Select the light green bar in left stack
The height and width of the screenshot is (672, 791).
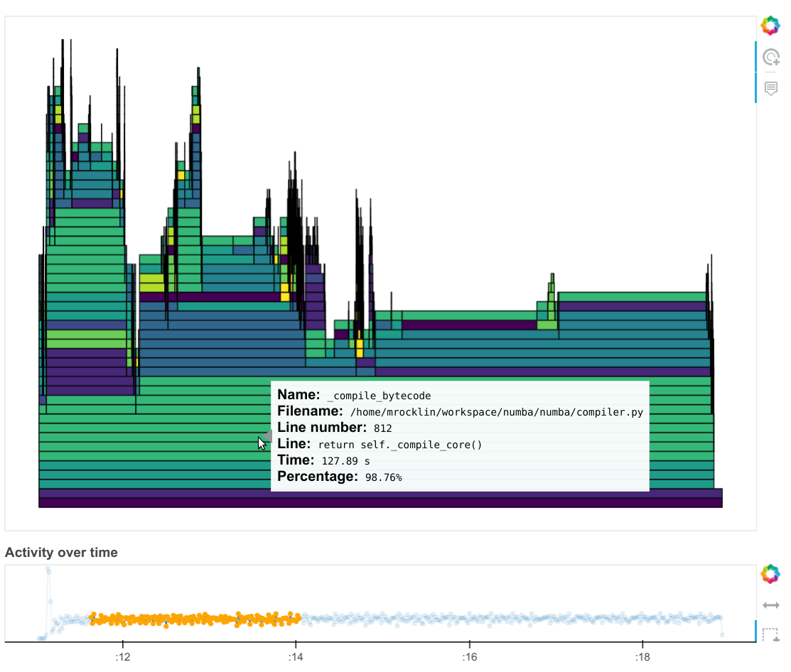(x=86, y=334)
